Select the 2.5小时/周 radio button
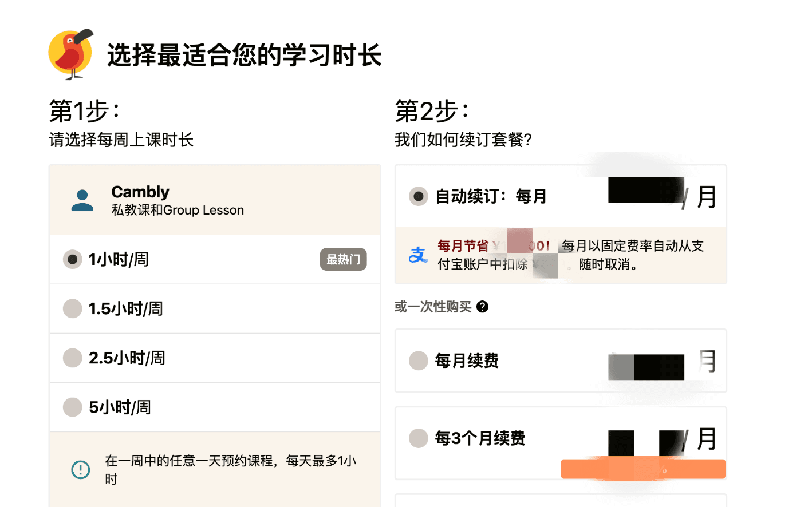This screenshot has width=812, height=507. pyautogui.click(x=73, y=358)
